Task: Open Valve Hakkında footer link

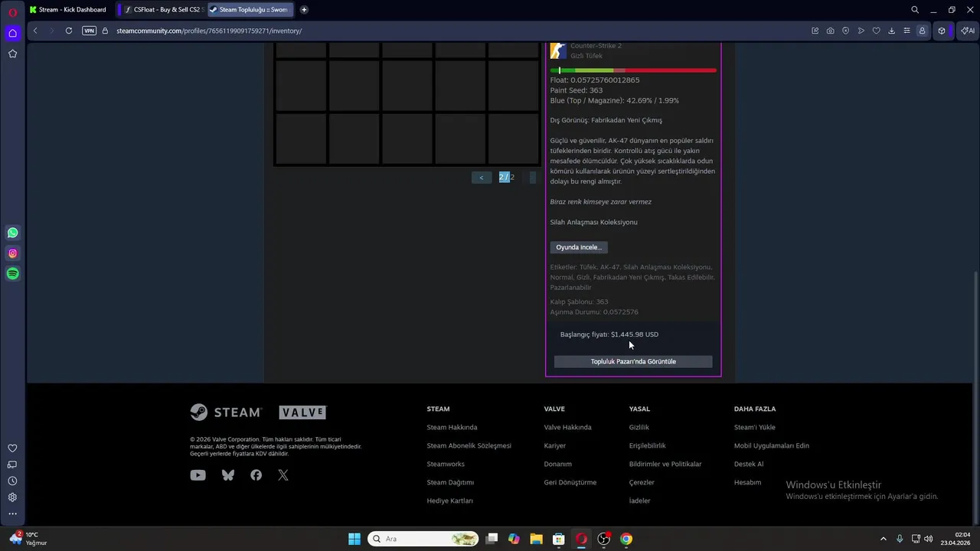Action: point(567,427)
